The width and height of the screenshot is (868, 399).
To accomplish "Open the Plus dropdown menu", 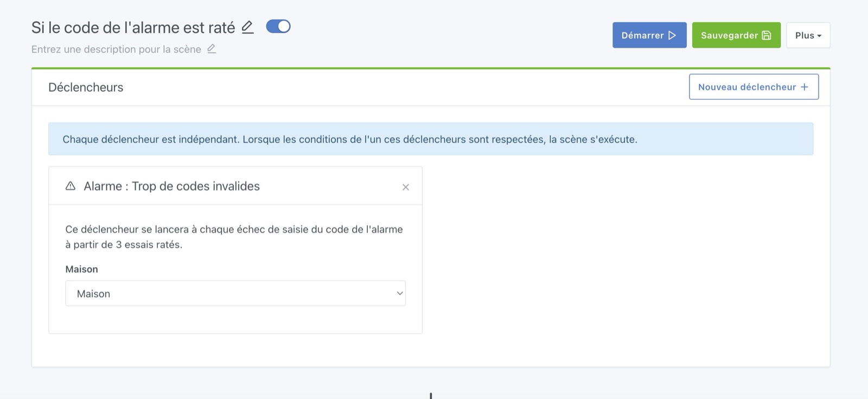I will 808,35.
